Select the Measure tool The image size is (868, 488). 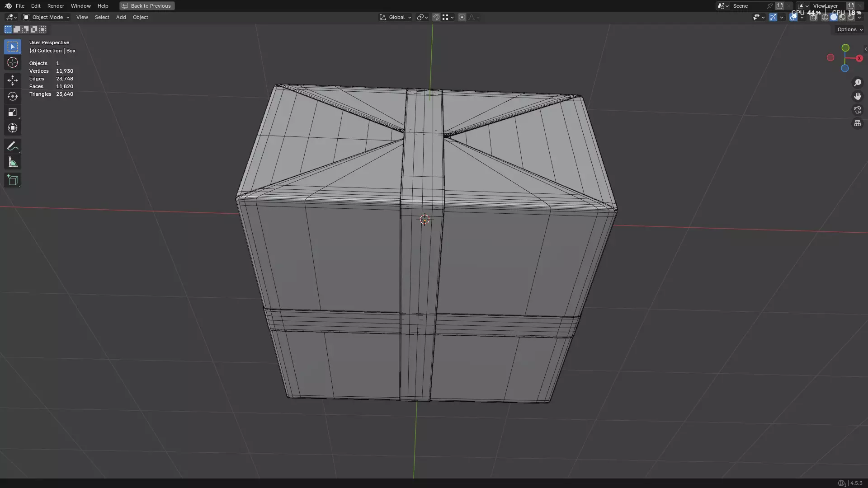13,162
